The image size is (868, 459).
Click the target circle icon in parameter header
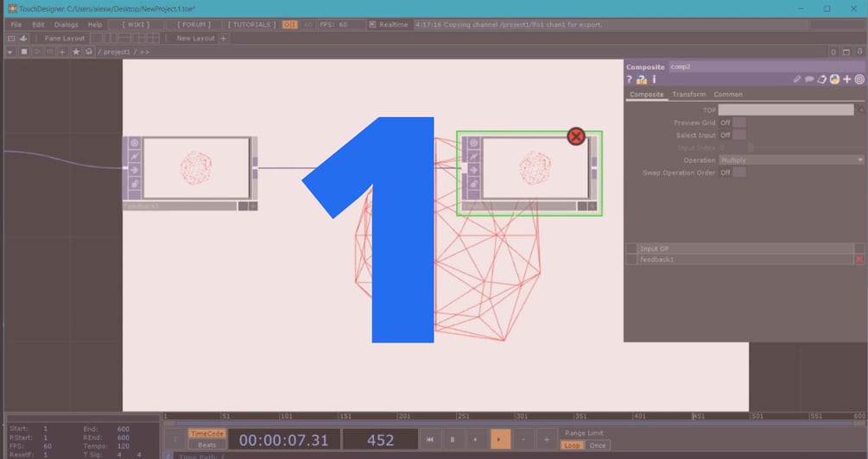pos(859,79)
